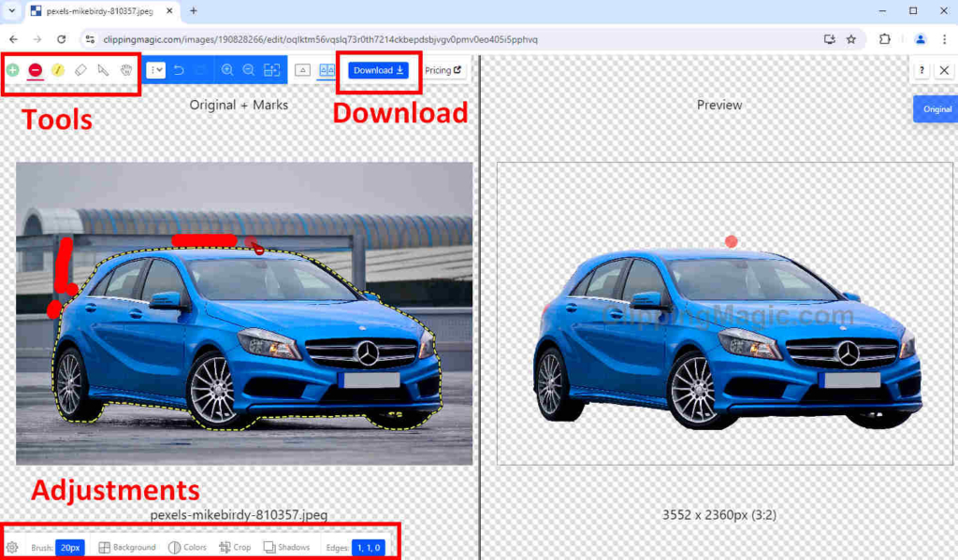
Task: Toggle the Original preview button
Action: point(936,109)
